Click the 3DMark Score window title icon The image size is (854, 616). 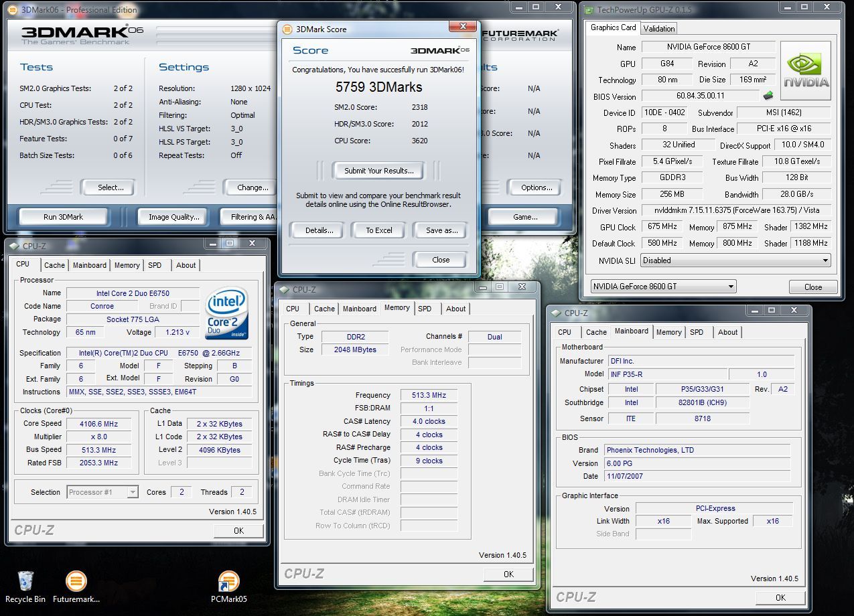pyautogui.click(x=287, y=29)
